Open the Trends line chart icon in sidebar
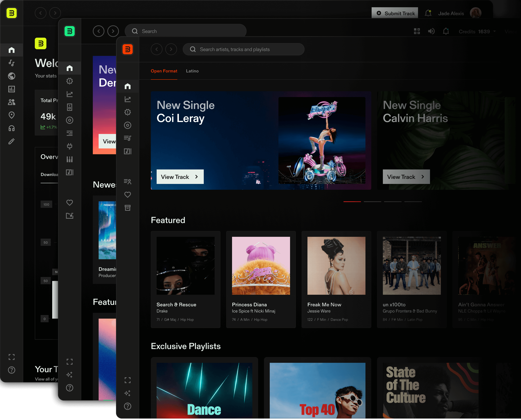 tap(128, 99)
